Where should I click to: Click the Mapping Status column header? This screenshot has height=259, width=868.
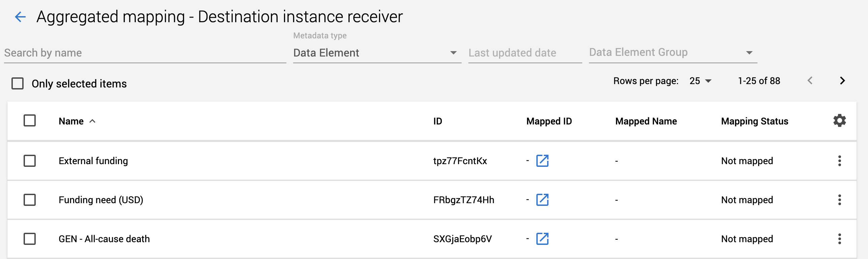(754, 121)
